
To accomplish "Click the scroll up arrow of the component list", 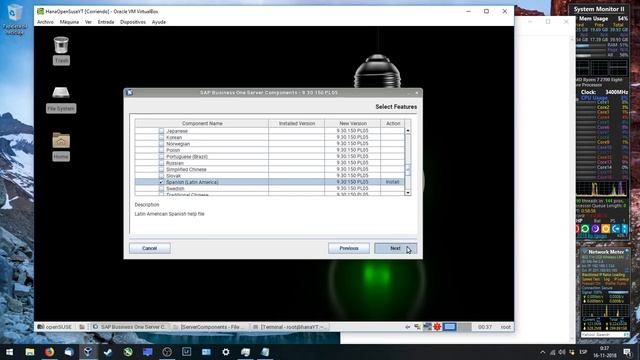I will pos(408,131).
